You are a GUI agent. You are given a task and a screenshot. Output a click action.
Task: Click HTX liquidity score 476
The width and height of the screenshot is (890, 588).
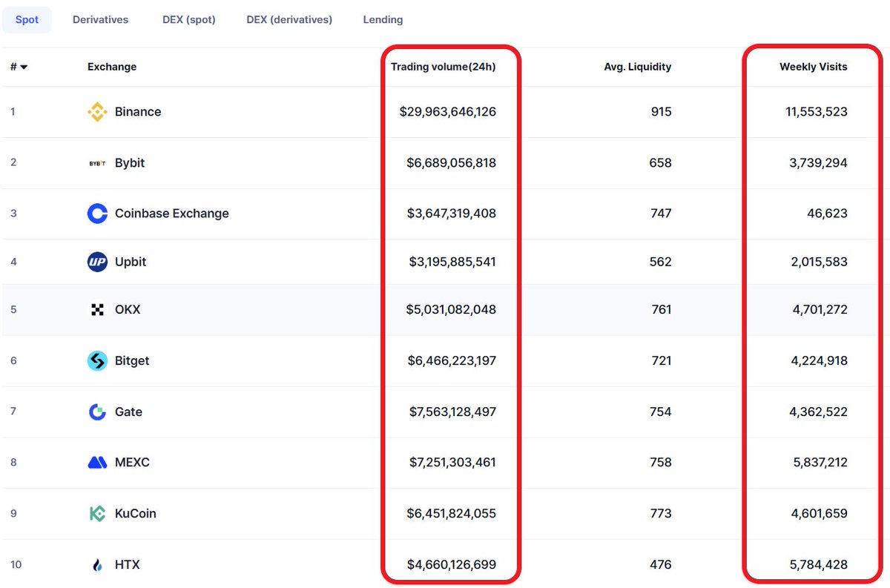click(660, 565)
